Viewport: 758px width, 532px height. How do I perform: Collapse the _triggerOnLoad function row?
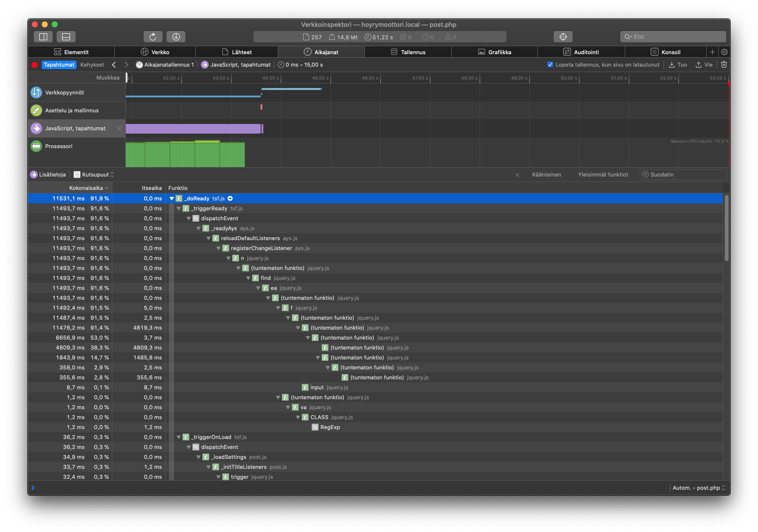pos(179,437)
